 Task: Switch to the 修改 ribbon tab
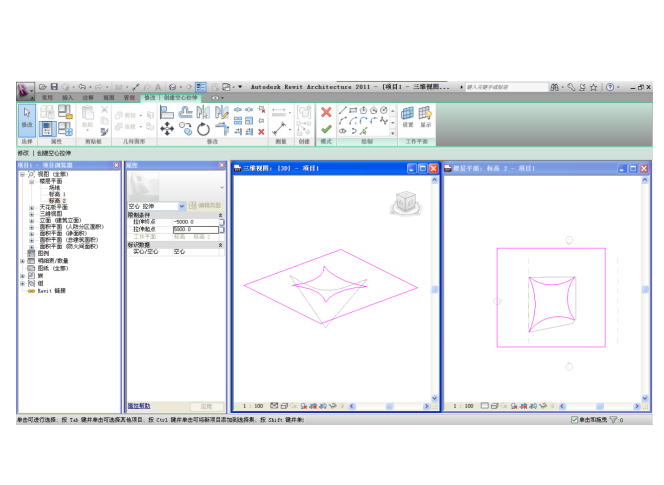(x=150, y=98)
